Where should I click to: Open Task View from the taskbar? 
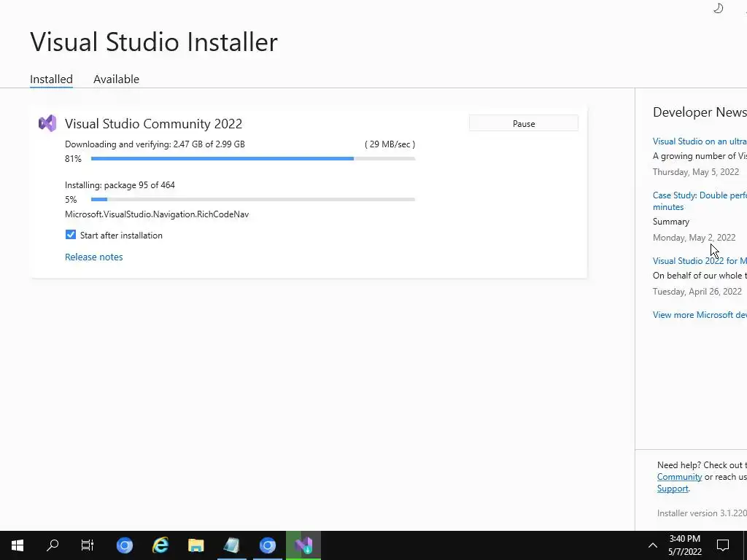coord(88,545)
